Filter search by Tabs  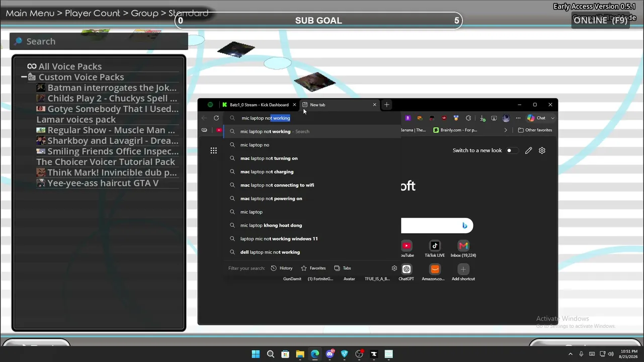(342, 268)
